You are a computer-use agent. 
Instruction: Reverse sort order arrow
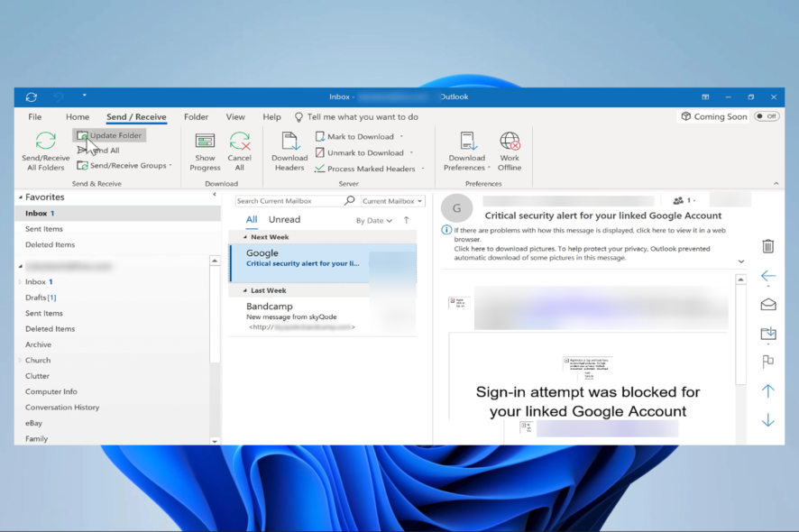coord(406,220)
